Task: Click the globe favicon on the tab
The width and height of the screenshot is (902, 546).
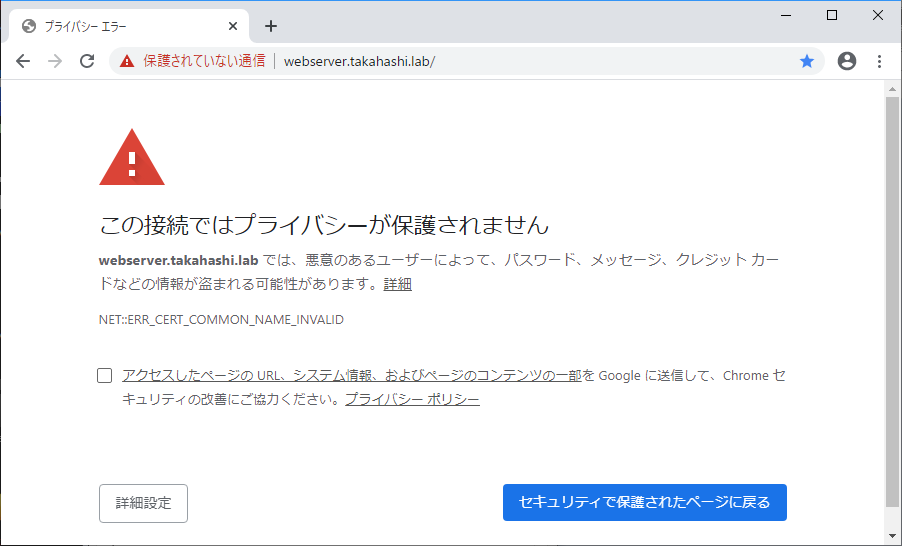Action: [x=29, y=26]
